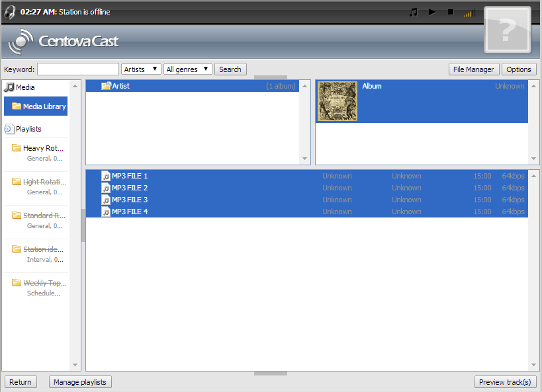Image resolution: width=542 pixels, height=392 pixels.
Task: Click folder icon of Standard R... playlist
Action: point(17,215)
